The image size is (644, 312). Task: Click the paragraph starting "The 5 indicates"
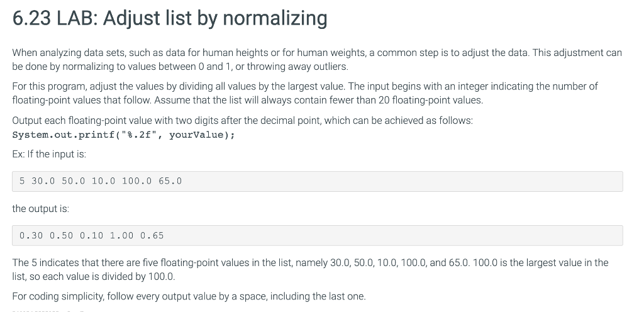pos(310,270)
